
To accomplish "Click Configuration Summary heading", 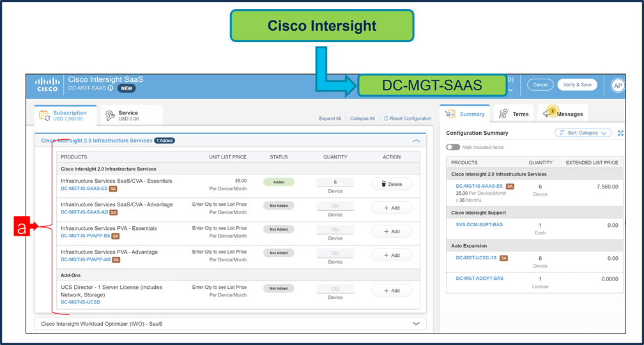I will point(477,133).
